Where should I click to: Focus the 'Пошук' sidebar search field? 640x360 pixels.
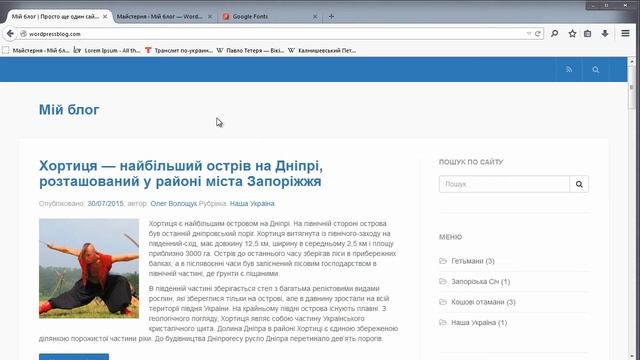tap(504, 184)
